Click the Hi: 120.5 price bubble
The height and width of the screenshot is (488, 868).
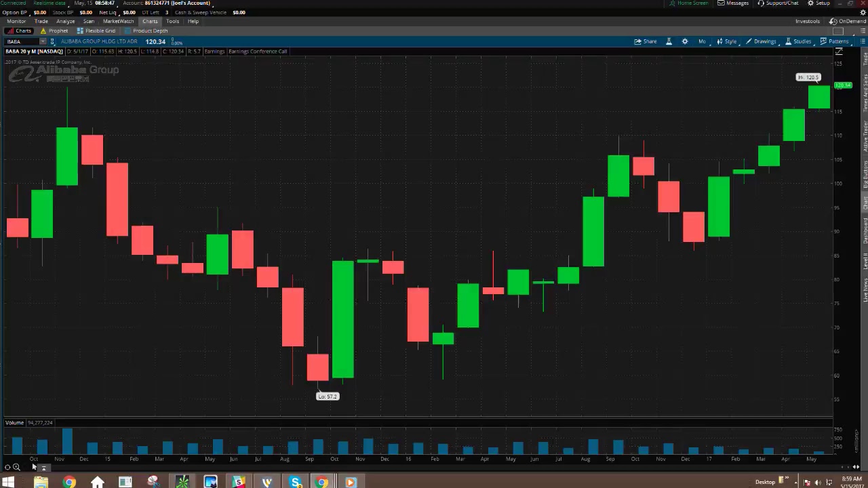pyautogui.click(x=808, y=77)
